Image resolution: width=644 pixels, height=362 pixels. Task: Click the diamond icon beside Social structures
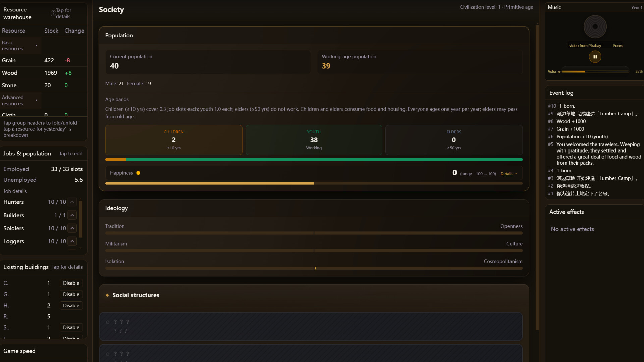(107, 295)
